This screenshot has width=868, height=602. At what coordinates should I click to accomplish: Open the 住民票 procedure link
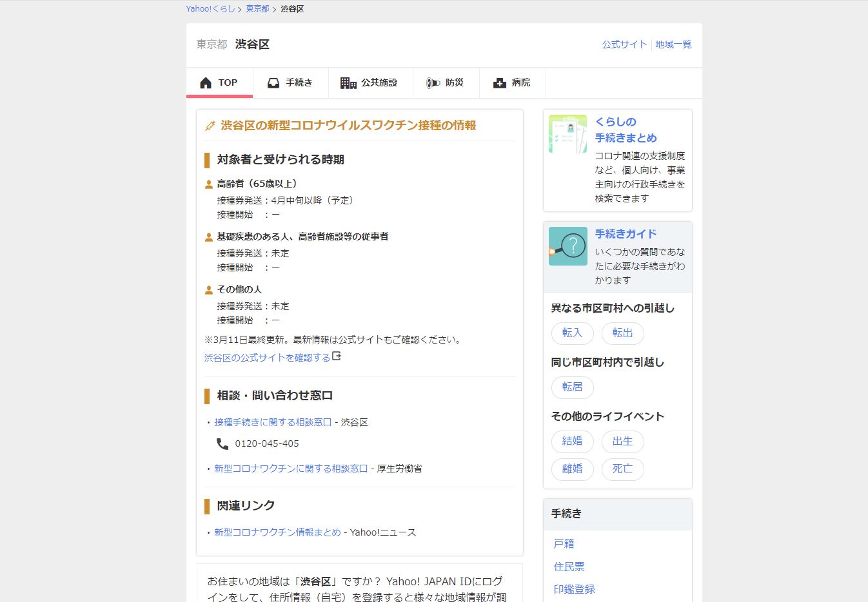(x=569, y=567)
